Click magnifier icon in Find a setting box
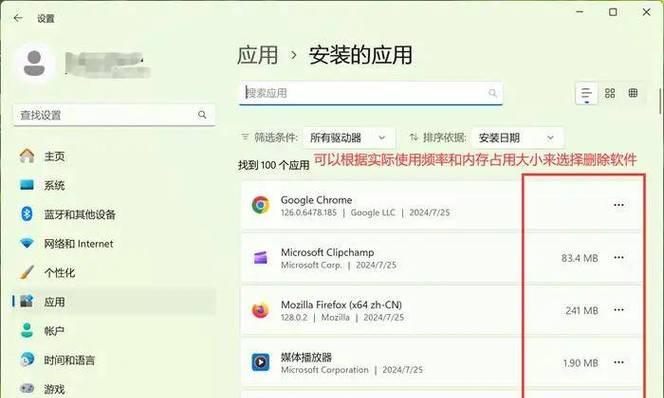The height and width of the screenshot is (398, 664). [x=202, y=115]
